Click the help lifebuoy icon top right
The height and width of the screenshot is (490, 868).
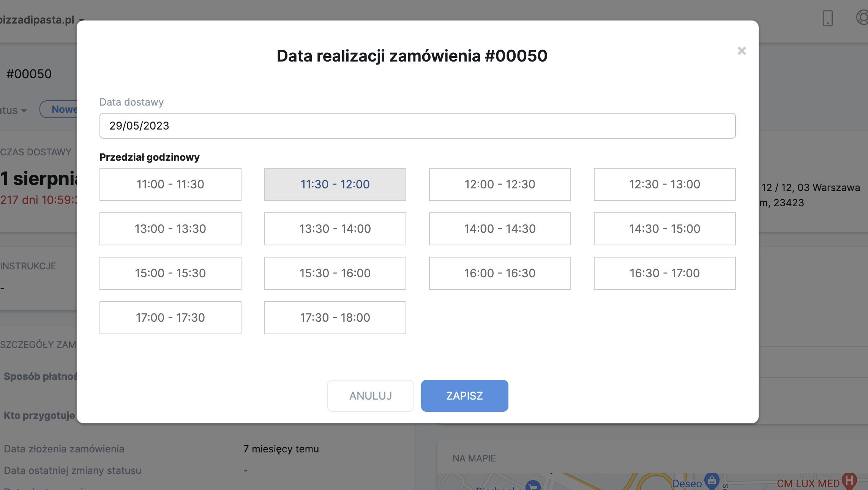[863, 17]
